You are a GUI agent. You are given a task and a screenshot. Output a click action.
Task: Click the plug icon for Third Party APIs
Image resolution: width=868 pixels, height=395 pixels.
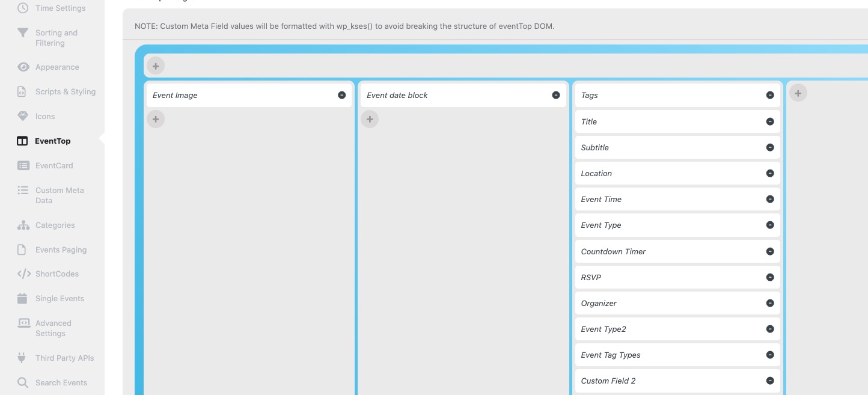[x=22, y=358]
